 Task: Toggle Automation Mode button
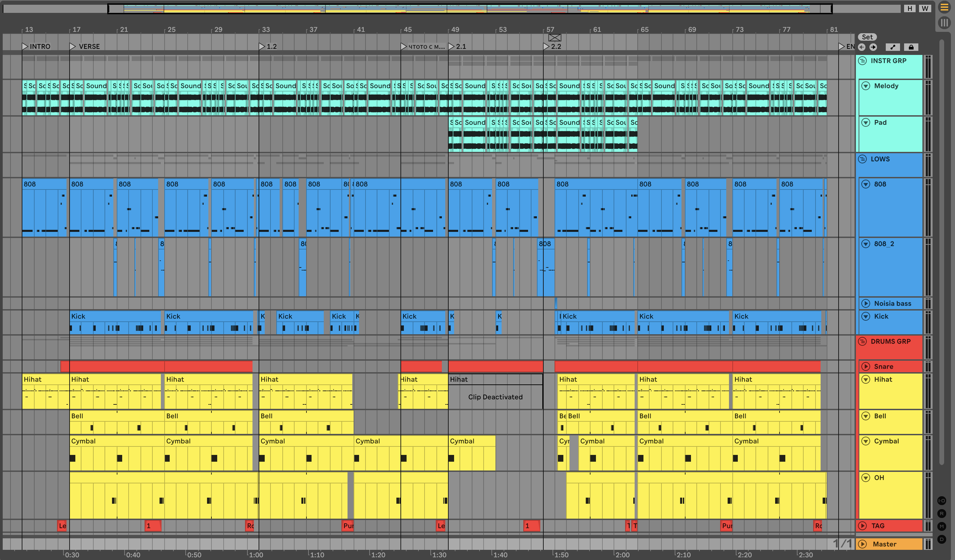(893, 47)
